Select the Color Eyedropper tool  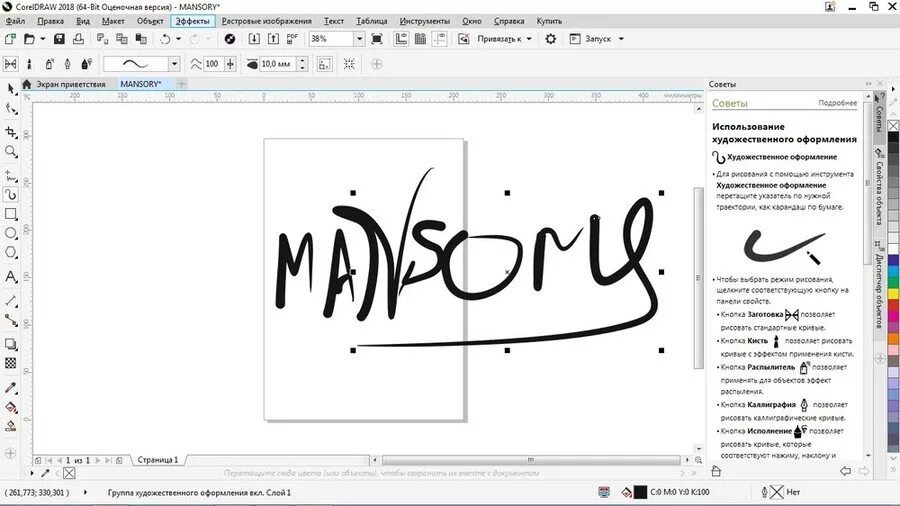coord(10,388)
